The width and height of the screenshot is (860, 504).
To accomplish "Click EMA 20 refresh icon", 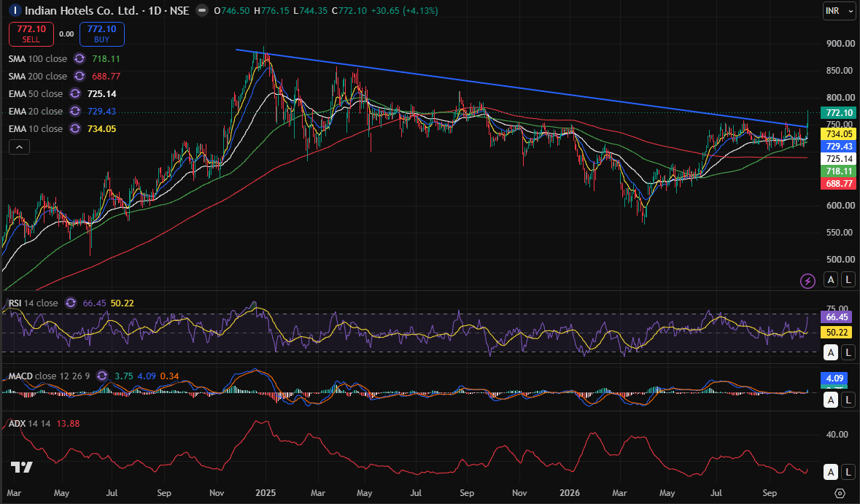I will coord(75,112).
